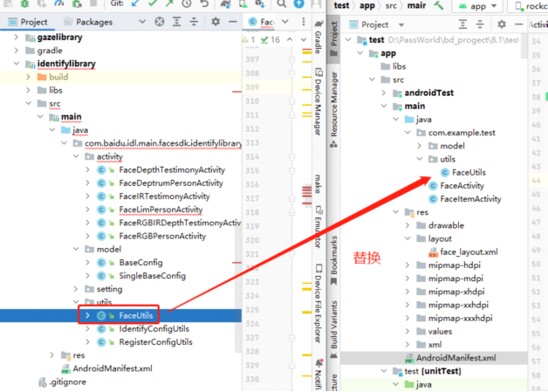Expand the gazelibrary module
Viewport: 548px width, 392px height.
pyautogui.click(x=16, y=37)
